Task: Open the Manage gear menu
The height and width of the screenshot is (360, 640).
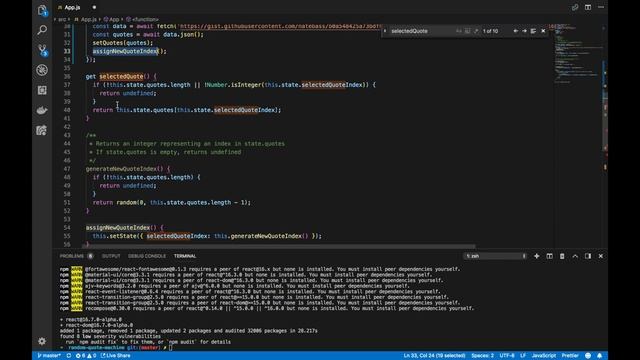Action: click(x=42, y=341)
